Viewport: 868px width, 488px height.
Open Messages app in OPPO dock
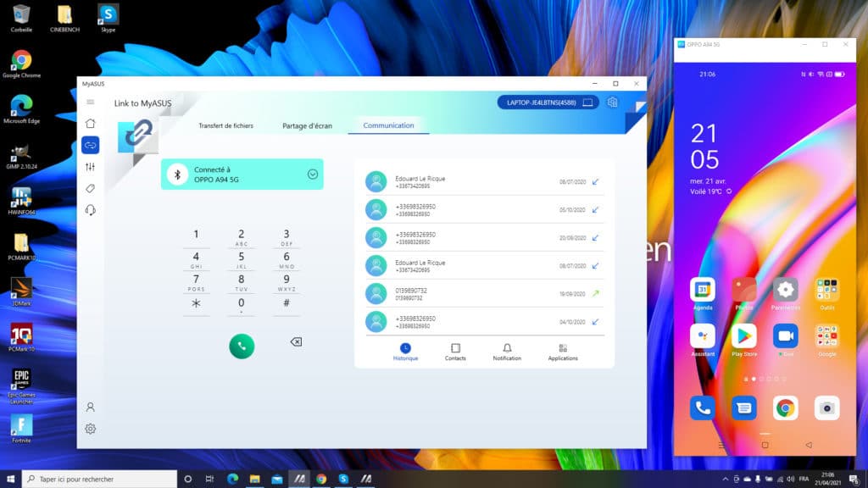pyautogui.click(x=744, y=408)
